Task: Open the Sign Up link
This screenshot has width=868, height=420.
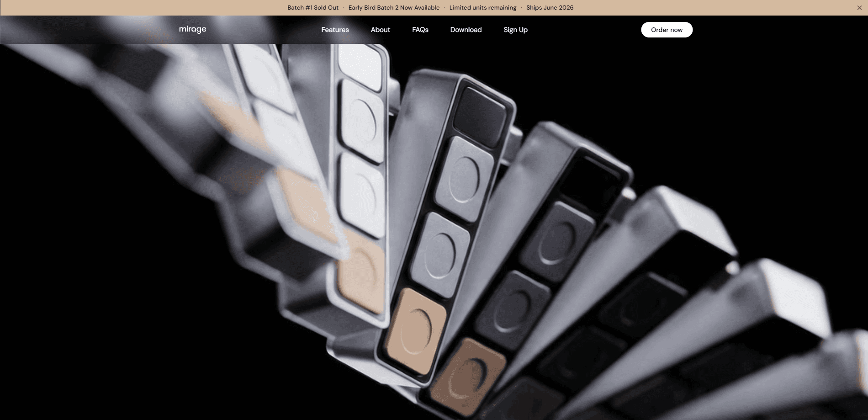Action: tap(515, 30)
